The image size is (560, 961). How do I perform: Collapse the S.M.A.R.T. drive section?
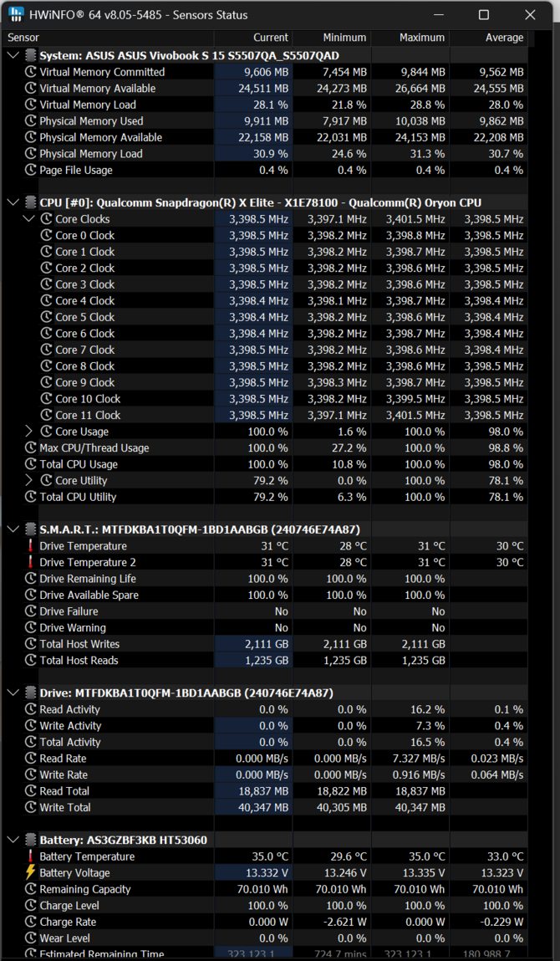[13, 529]
